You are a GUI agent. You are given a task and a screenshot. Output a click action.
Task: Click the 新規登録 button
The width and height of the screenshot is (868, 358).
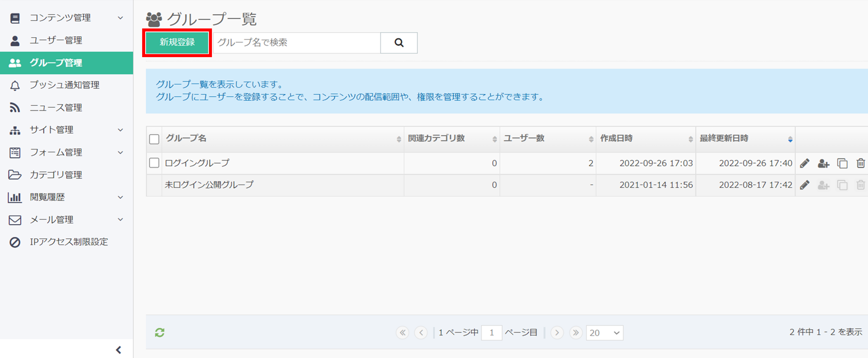click(x=177, y=42)
